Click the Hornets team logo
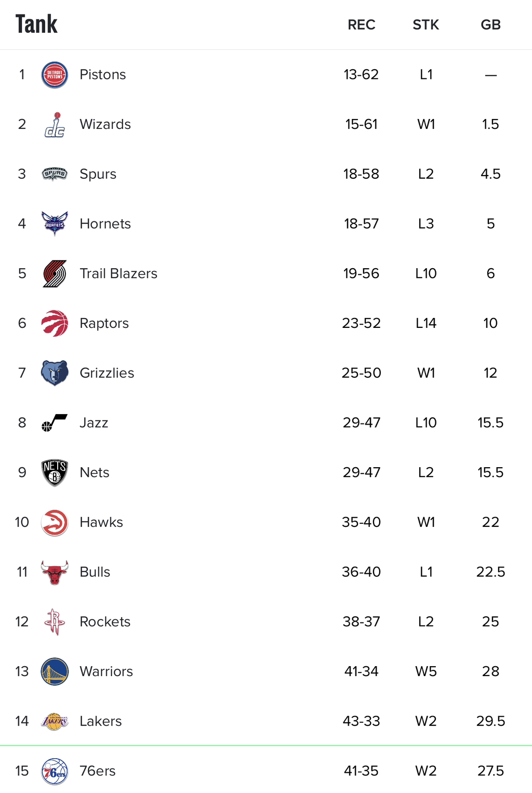Viewport: 532px width, 793px height. pyautogui.click(x=55, y=224)
